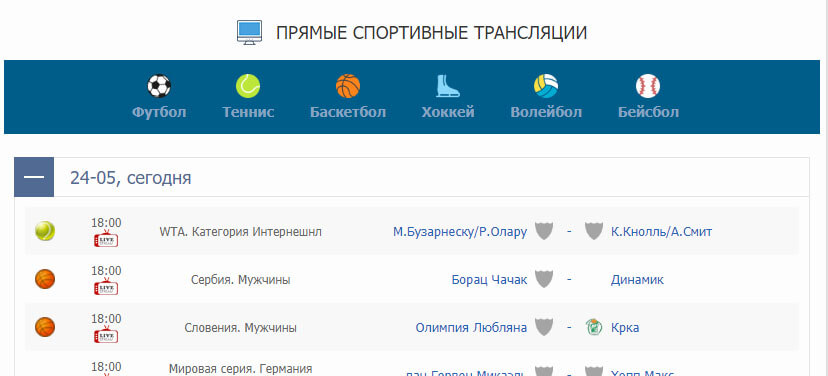Image resolution: width=828 pixels, height=376 pixels.
Task: Click Live Stream icon in Сербия row
Action: pos(106,287)
